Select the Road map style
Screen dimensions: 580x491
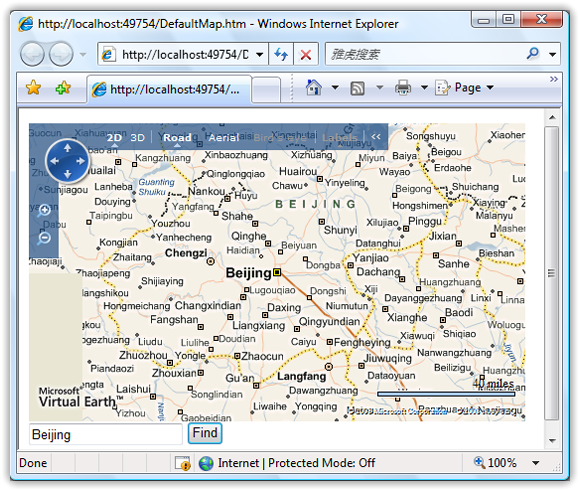click(178, 138)
